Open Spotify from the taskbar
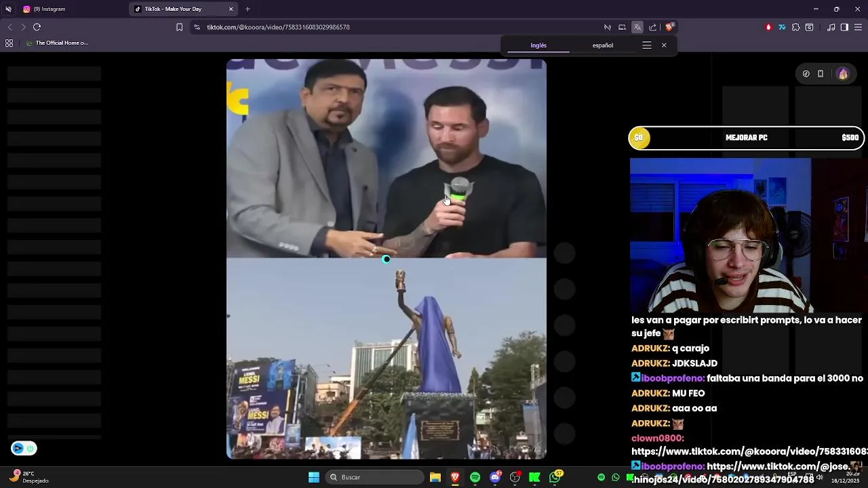868x488 pixels. (x=475, y=477)
